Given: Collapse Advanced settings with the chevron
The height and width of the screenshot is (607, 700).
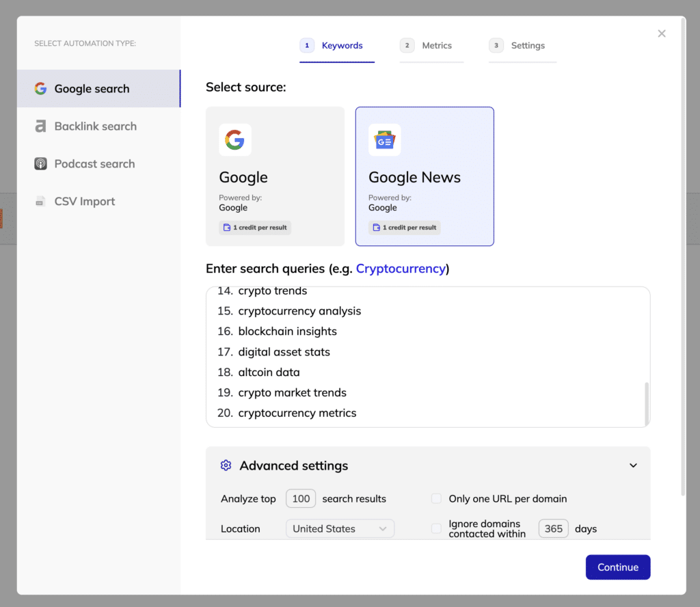Looking at the screenshot, I should point(633,466).
